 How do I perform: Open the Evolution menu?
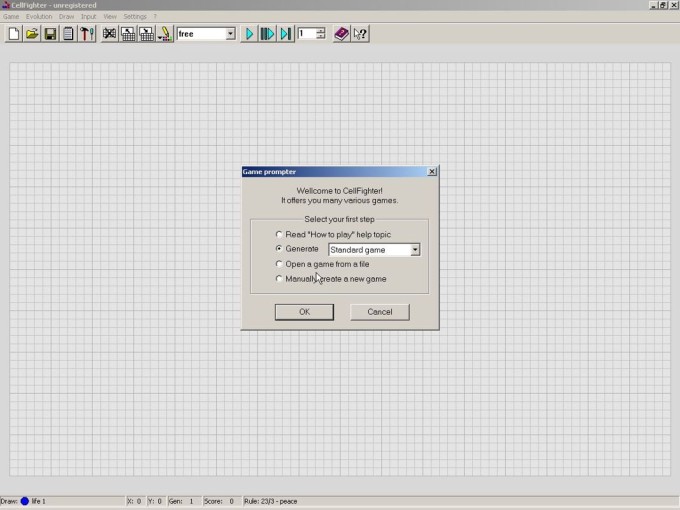pos(39,16)
